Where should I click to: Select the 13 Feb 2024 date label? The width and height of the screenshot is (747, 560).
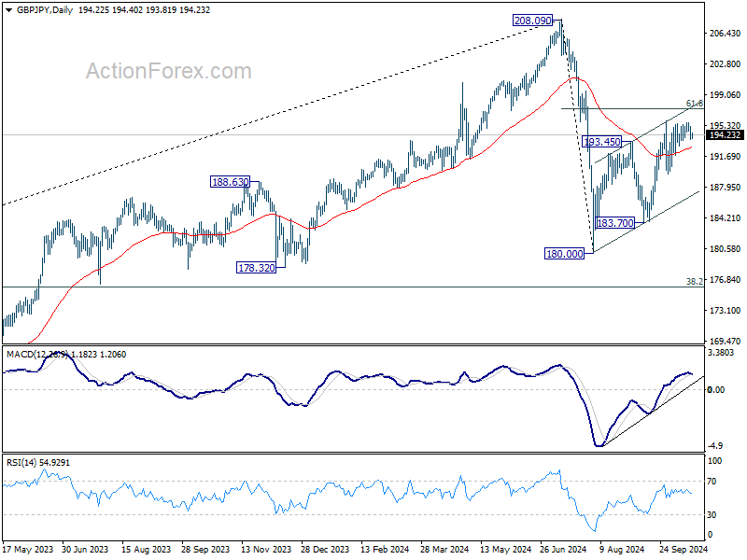click(x=385, y=549)
